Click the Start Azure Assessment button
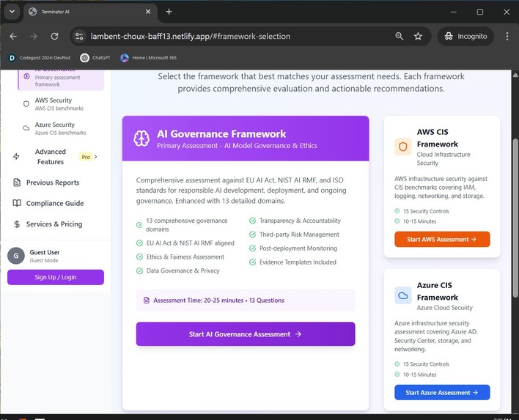Screen dimensions: 519x420 coord(442,392)
